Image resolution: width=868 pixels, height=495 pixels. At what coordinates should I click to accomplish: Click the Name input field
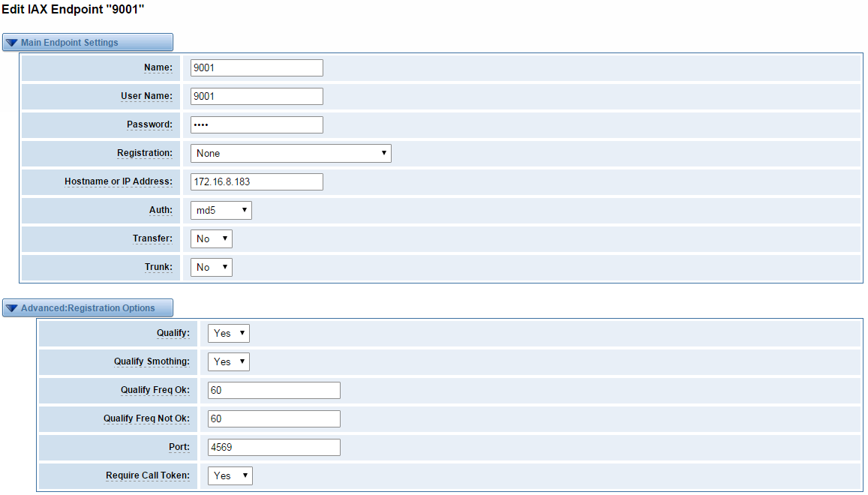click(x=257, y=68)
